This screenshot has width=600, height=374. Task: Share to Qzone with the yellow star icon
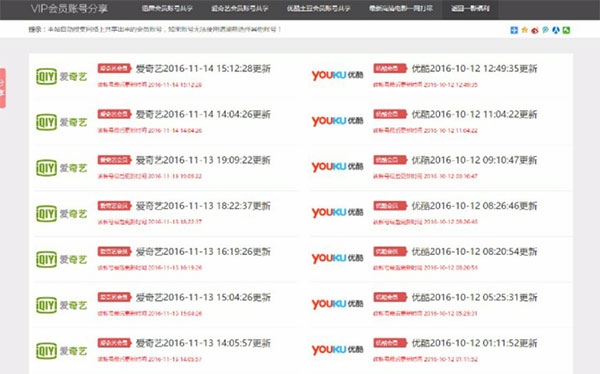pyautogui.click(x=524, y=30)
